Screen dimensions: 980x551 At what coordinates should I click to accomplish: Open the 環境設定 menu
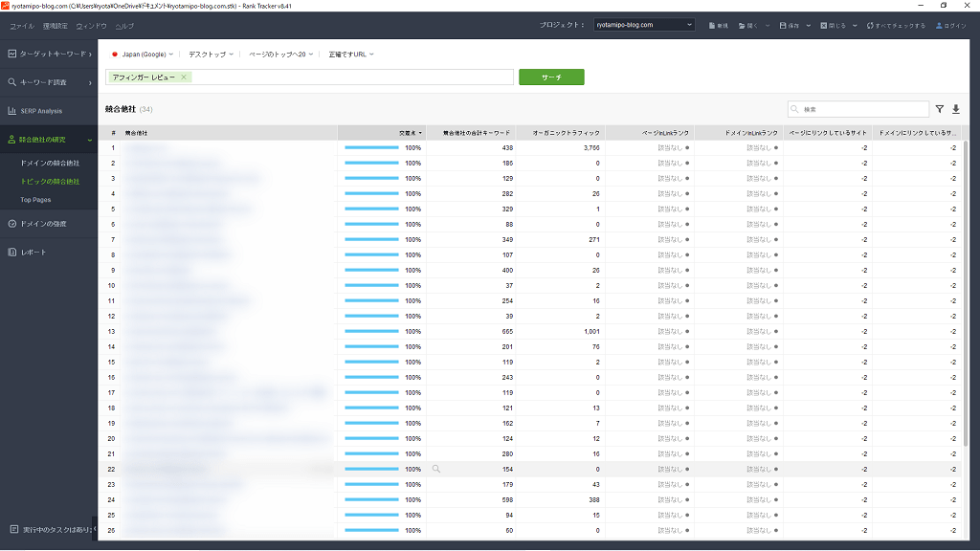[x=55, y=26]
